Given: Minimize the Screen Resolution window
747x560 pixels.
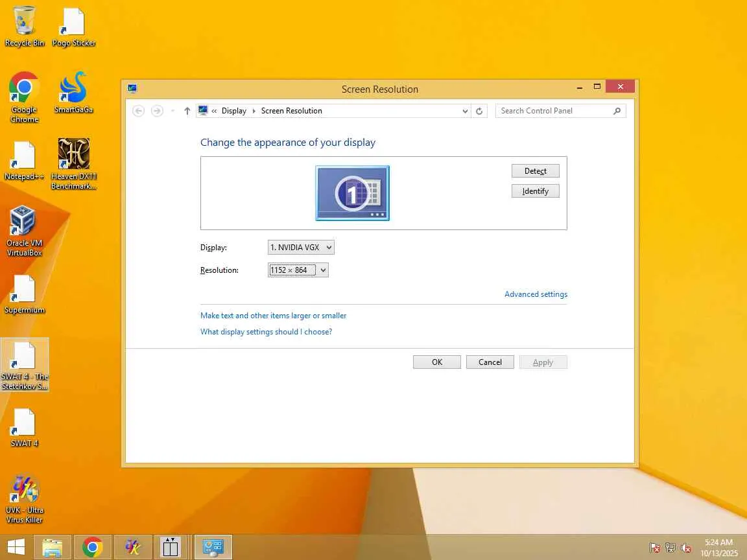Looking at the screenshot, I should pyautogui.click(x=579, y=87).
